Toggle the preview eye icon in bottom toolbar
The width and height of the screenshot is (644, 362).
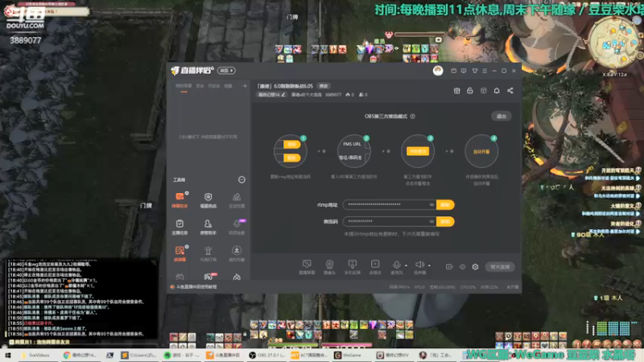(x=462, y=267)
